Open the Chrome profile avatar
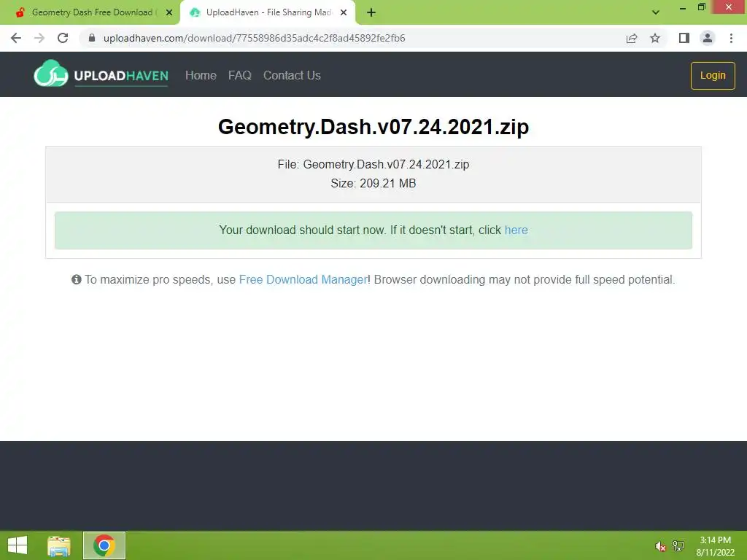The image size is (747, 560). click(708, 38)
